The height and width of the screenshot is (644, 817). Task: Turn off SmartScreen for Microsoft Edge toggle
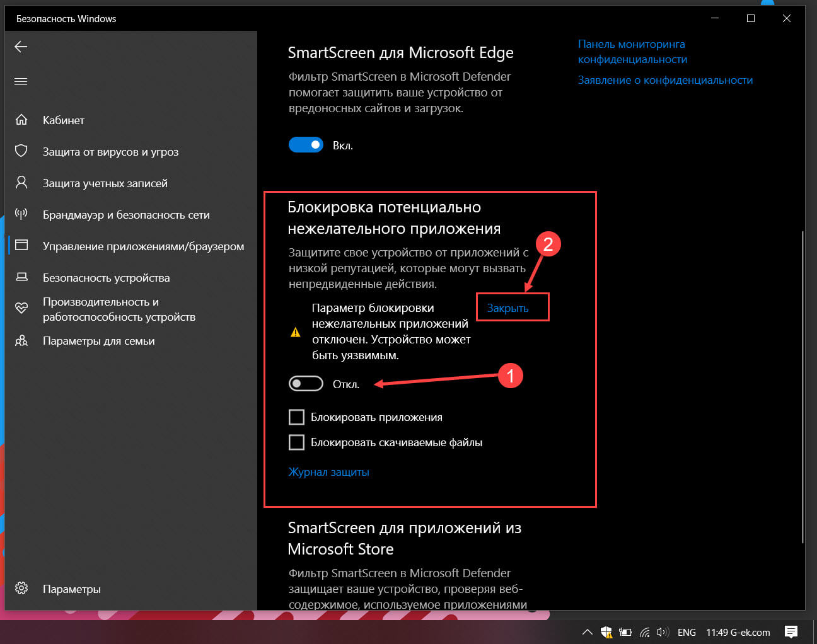(x=306, y=145)
